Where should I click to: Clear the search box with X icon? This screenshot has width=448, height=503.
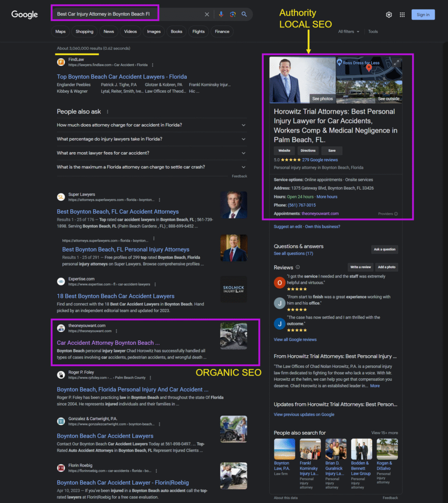coord(207,14)
